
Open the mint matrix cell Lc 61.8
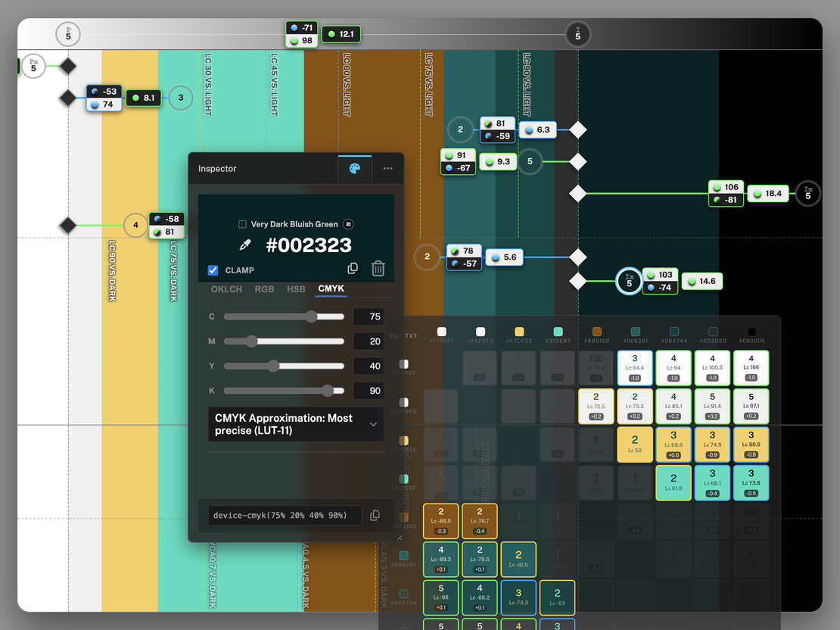pos(674,483)
